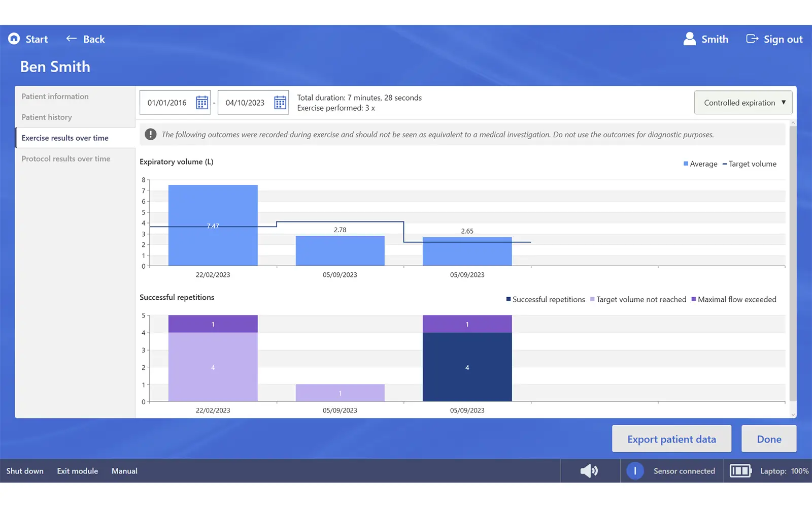Switch to Protocol results over time
Image resolution: width=812 pixels, height=508 pixels.
coord(75,158)
